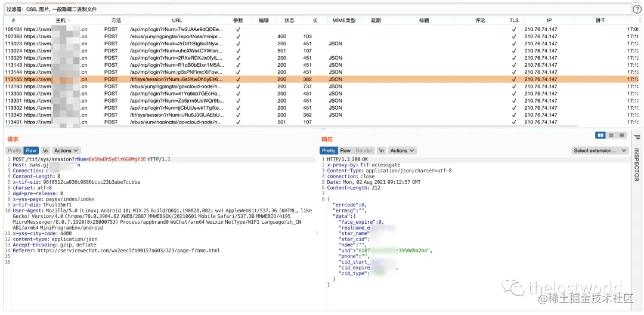Sort by the 饼干 column header

point(600,20)
